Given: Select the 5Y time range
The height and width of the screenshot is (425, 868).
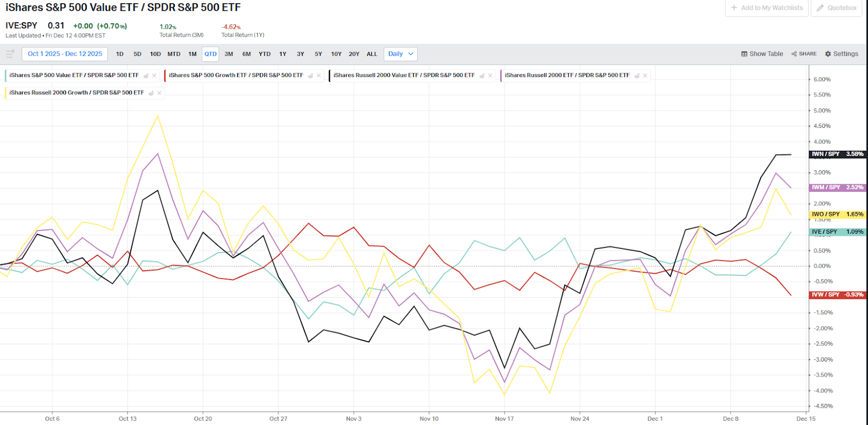Looking at the screenshot, I should [x=318, y=54].
